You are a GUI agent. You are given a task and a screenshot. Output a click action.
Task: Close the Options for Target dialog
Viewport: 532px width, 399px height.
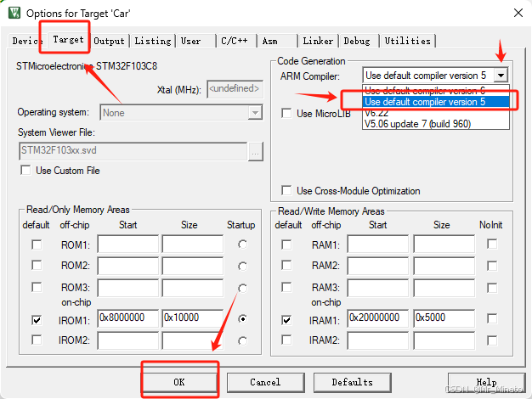pos(518,13)
